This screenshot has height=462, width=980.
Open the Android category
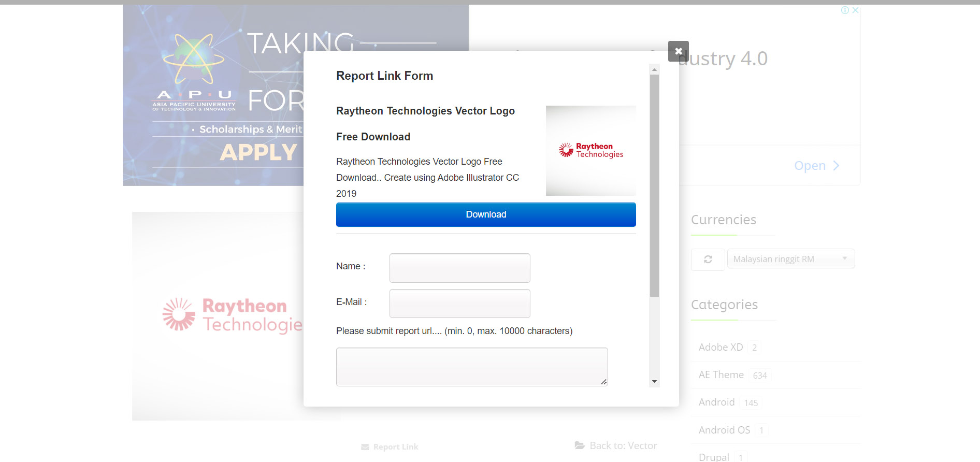click(716, 402)
